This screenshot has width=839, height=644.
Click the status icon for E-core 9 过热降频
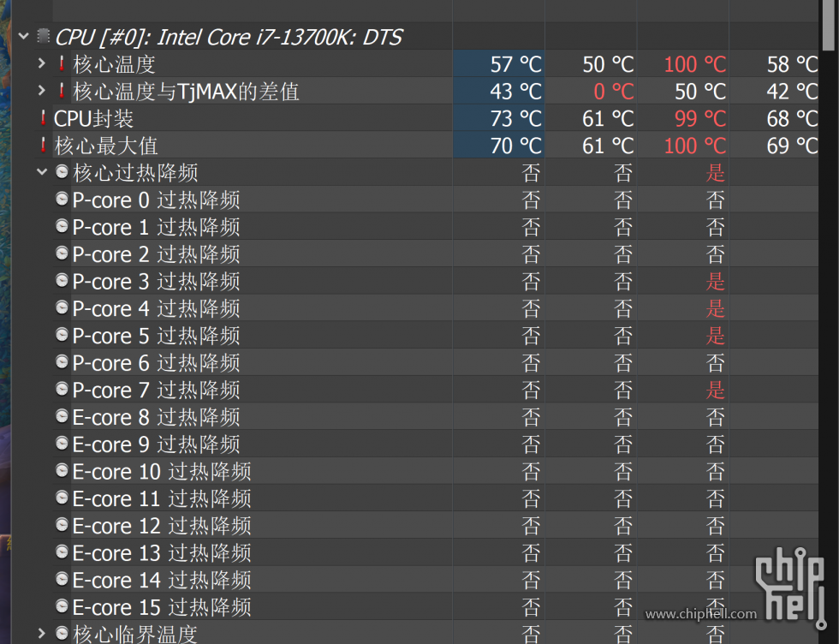[x=62, y=444]
